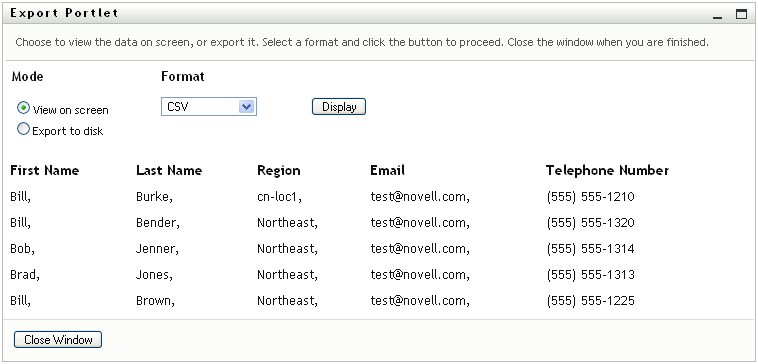The height and width of the screenshot is (364, 758).
Task: Click the Telephone Number column header
Action: click(608, 171)
